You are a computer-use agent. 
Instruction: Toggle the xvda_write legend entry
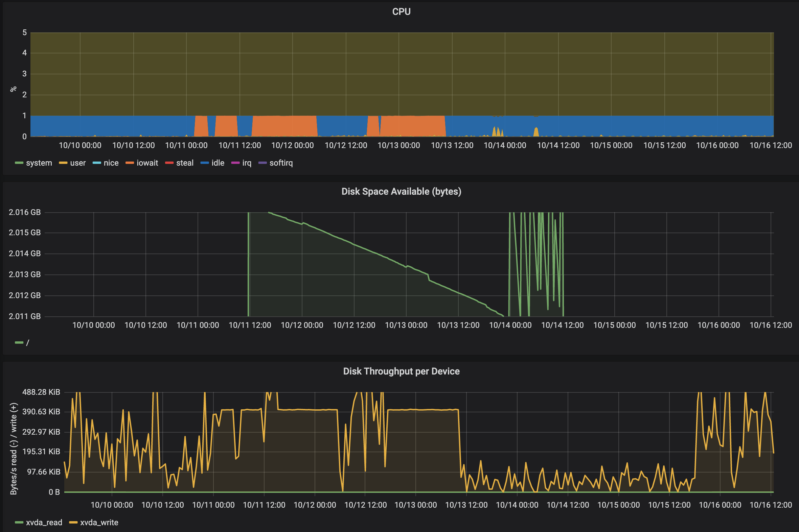pyautogui.click(x=99, y=523)
